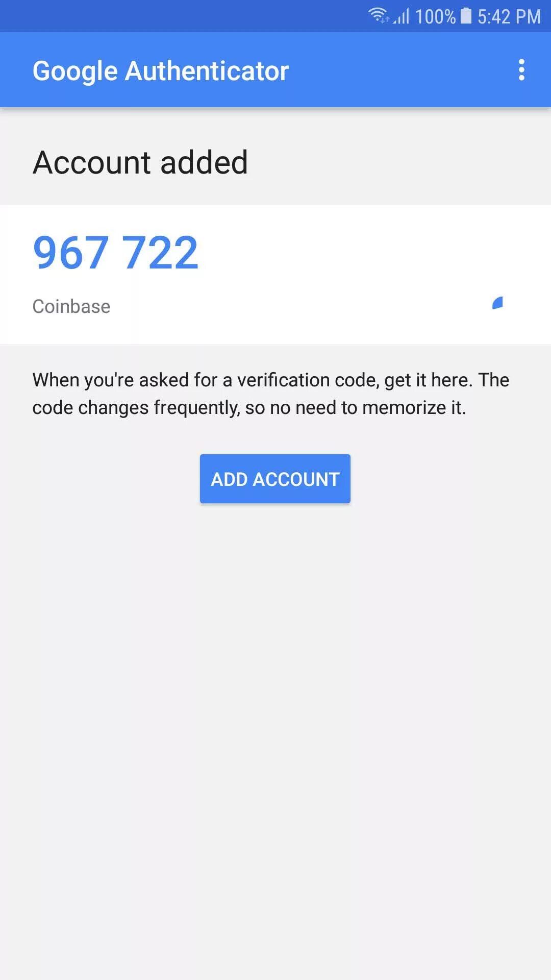
Task: Click the Google Authenticator title
Action: [161, 71]
